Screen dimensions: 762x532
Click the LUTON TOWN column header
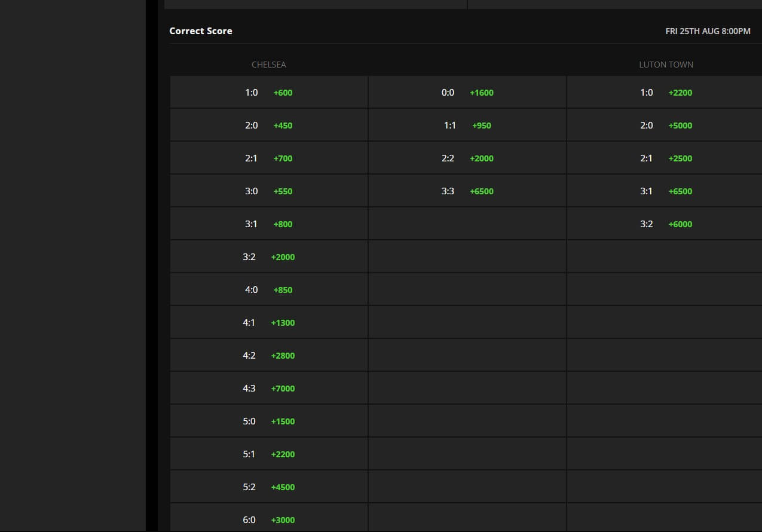666,65
